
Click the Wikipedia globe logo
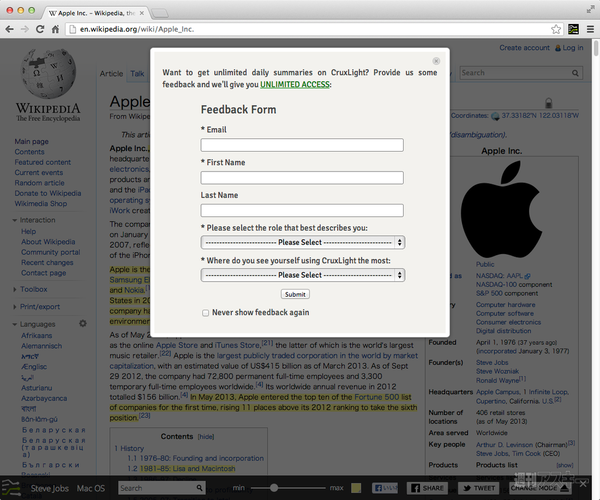point(48,73)
